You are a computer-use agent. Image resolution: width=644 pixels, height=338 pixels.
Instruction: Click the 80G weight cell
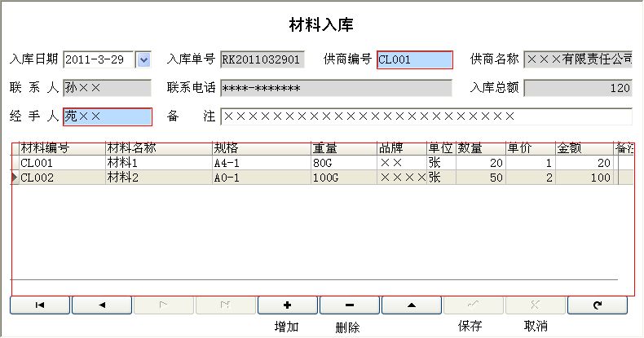[344, 163]
